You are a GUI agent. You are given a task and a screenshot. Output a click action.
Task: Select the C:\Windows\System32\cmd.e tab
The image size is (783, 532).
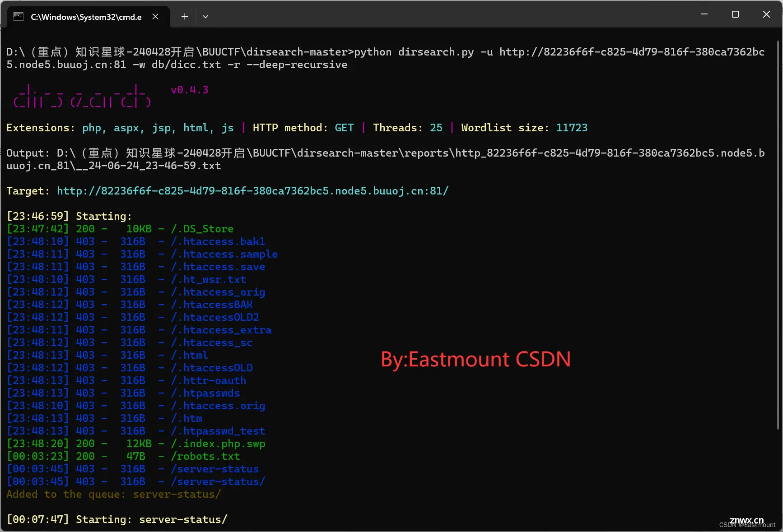coord(89,17)
